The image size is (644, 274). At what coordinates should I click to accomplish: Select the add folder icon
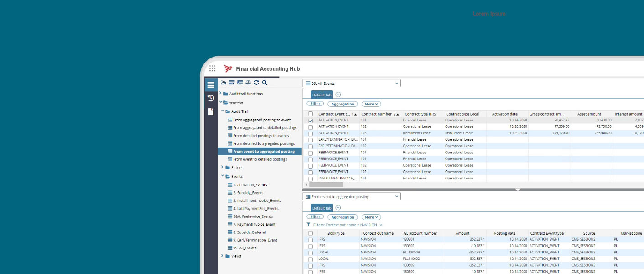coord(223,83)
